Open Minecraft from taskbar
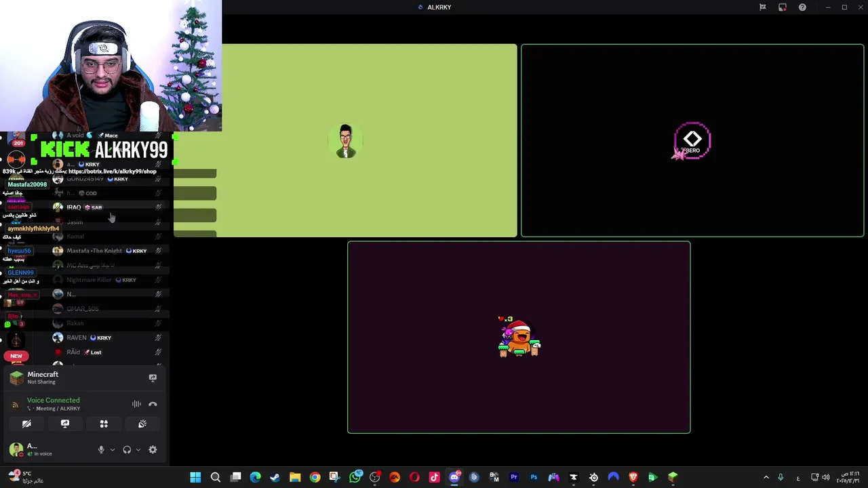 pyautogui.click(x=673, y=477)
